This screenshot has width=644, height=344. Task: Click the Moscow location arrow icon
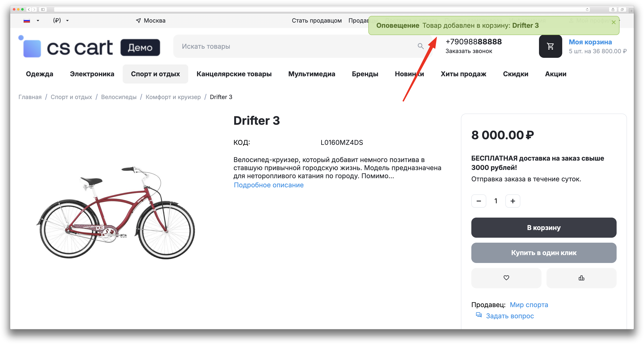(138, 21)
